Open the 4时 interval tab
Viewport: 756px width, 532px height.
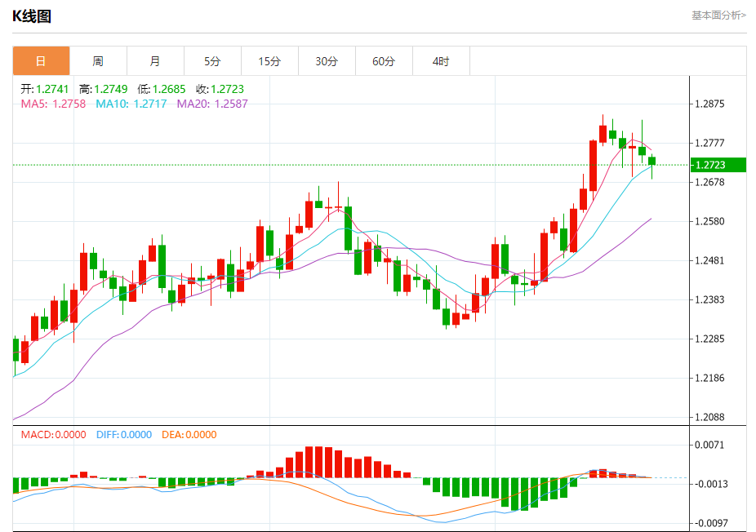[441, 61]
